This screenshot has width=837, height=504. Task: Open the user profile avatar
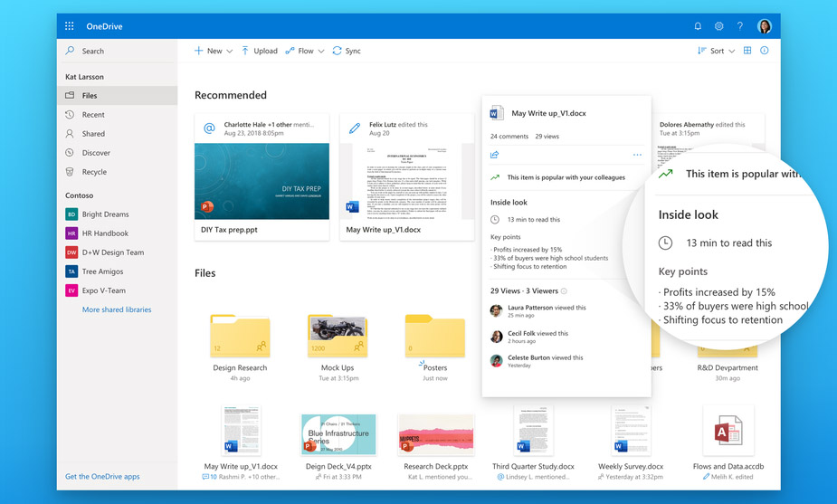coord(765,26)
